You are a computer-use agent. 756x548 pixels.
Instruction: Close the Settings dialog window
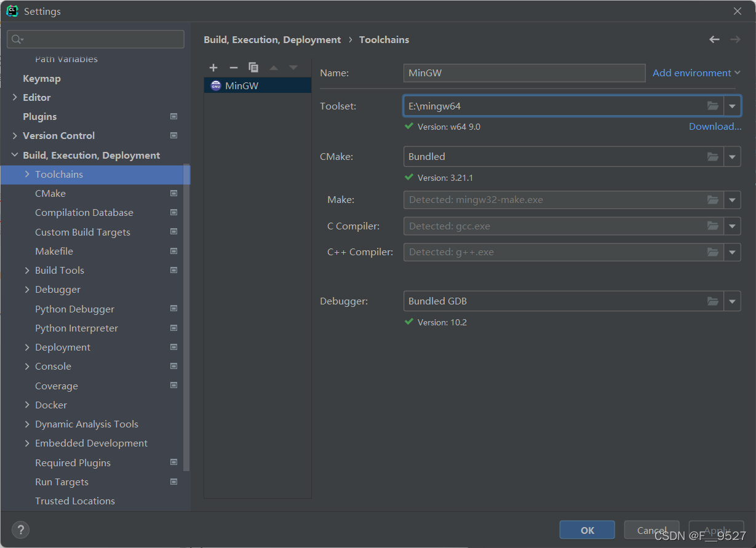[738, 11]
